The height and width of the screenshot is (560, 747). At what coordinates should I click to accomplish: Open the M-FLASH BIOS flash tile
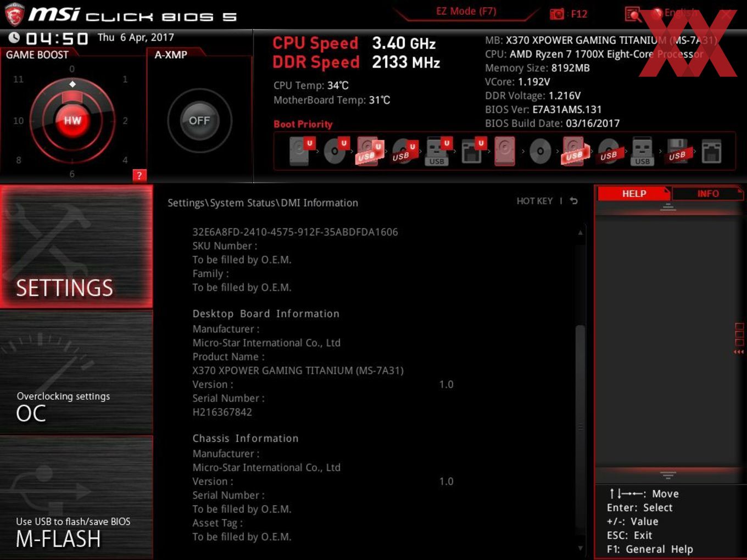click(76, 497)
